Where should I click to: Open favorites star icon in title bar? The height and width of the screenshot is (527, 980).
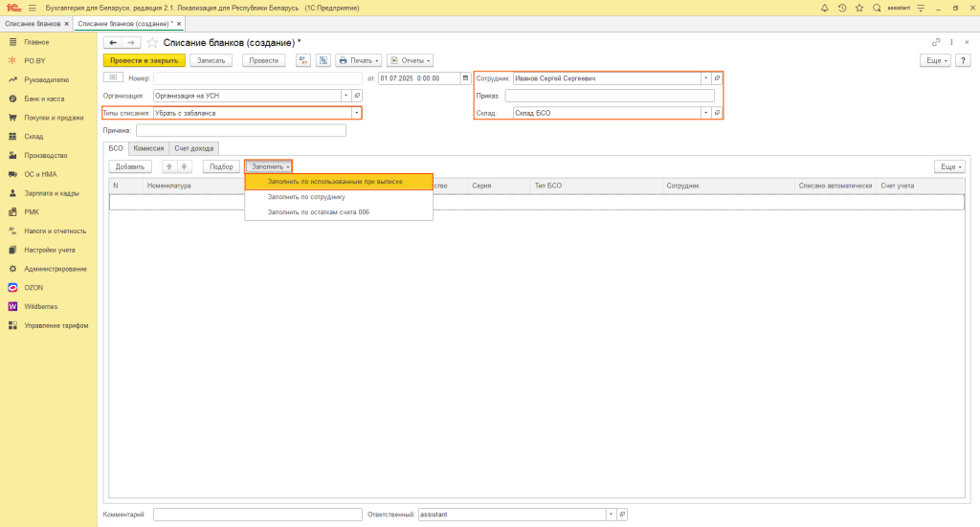point(859,8)
